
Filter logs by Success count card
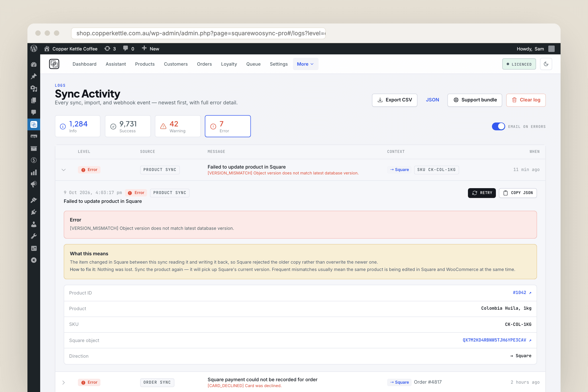[x=128, y=126]
